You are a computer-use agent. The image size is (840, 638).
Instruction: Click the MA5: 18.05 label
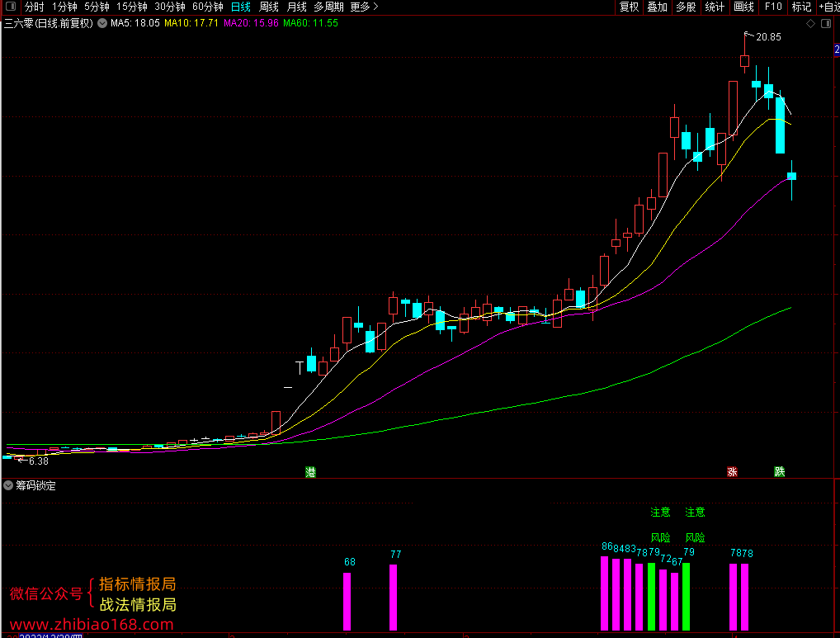(x=135, y=23)
